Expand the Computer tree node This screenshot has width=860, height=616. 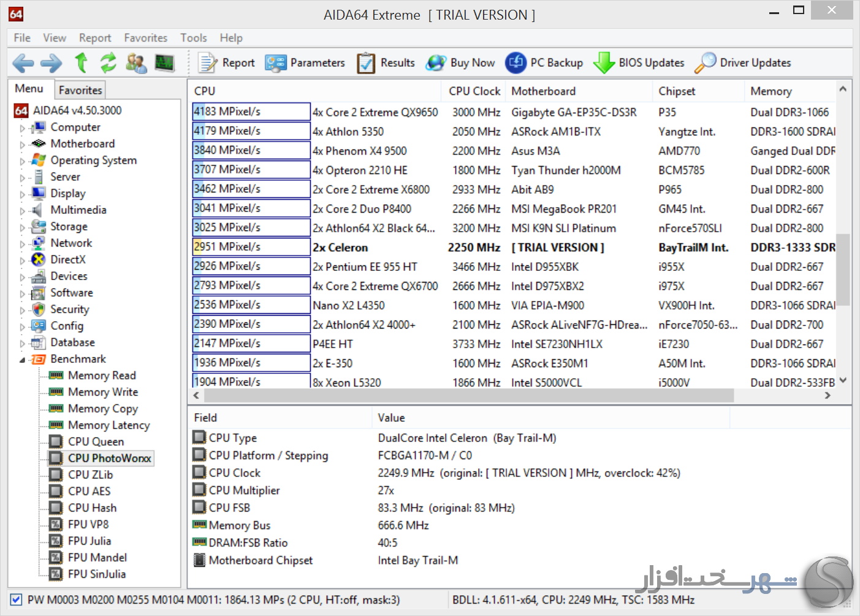[x=23, y=128]
